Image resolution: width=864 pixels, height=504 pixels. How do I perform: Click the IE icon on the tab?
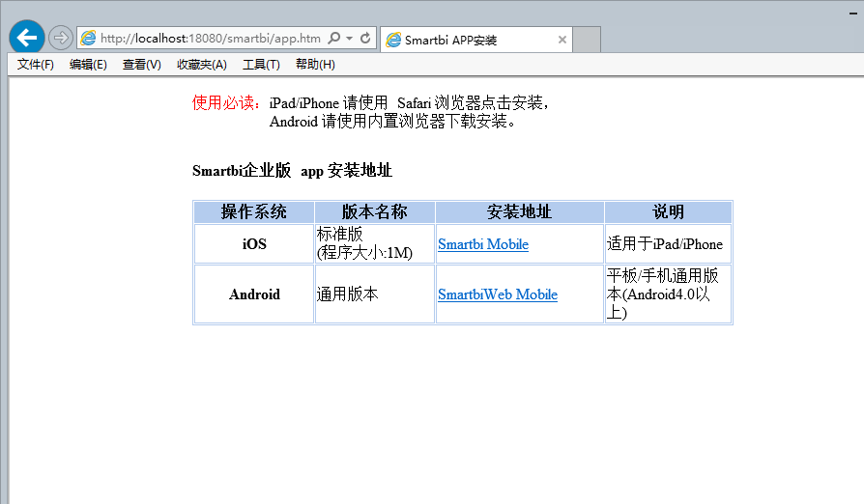(x=393, y=40)
